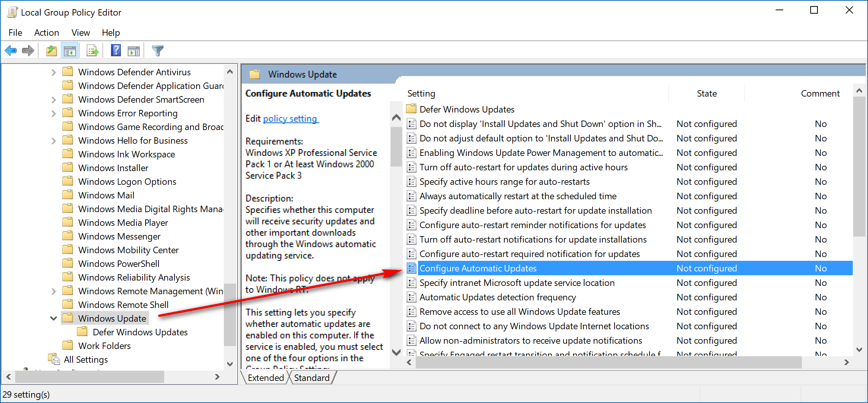
Task: Click the description pane scroll down arrow
Action: coord(396,352)
